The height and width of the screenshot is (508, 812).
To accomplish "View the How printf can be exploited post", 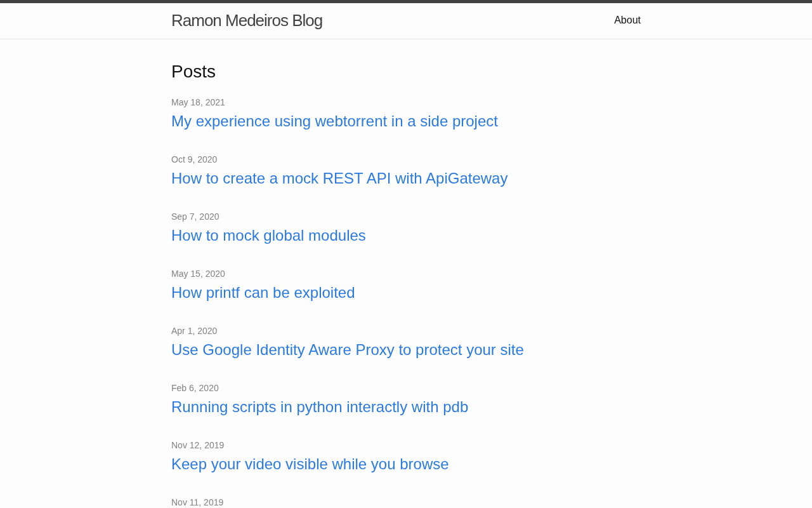I will click(263, 293).
